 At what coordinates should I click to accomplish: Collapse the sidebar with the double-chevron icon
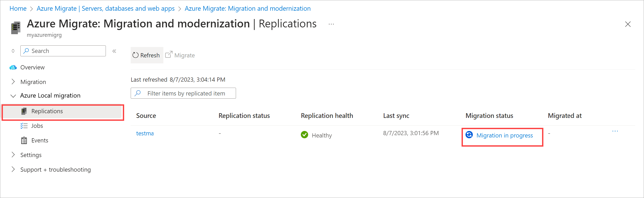coord(114,51)
